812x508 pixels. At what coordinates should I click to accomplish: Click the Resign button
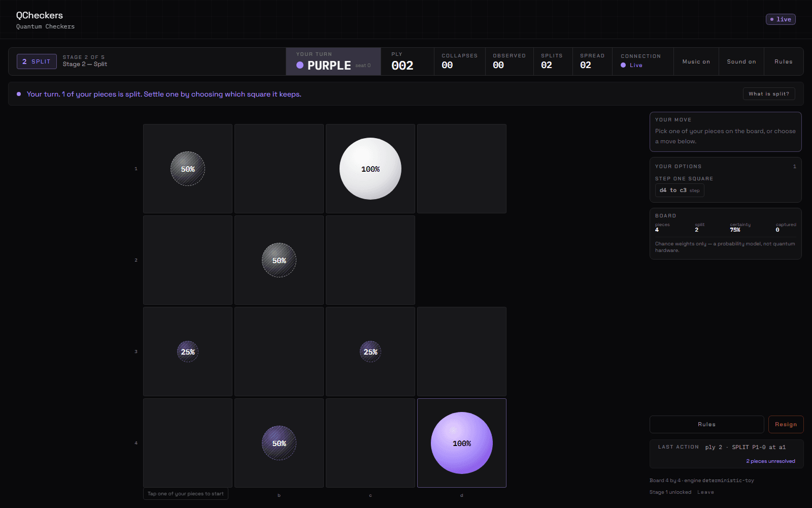[x=786, y=424]
